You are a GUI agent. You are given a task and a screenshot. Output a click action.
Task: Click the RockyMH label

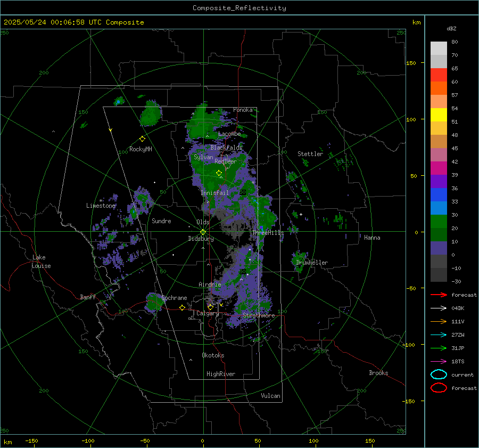click(141, 149)
